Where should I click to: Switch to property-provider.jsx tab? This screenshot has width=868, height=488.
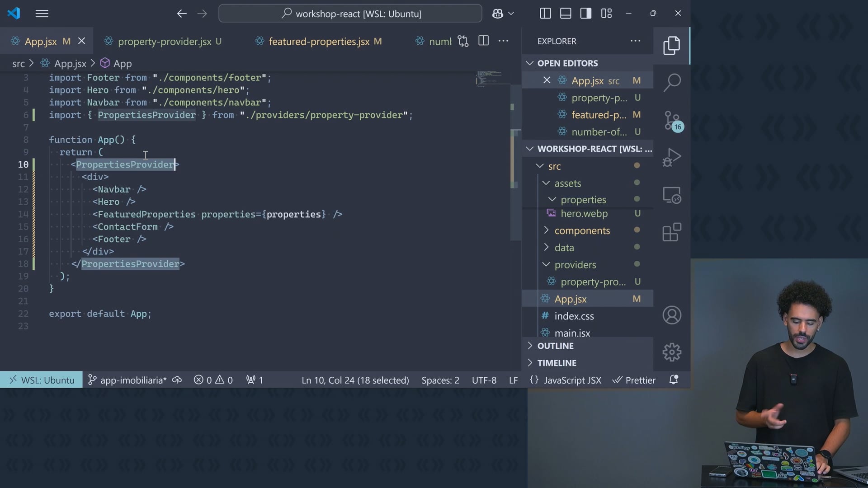164,42
